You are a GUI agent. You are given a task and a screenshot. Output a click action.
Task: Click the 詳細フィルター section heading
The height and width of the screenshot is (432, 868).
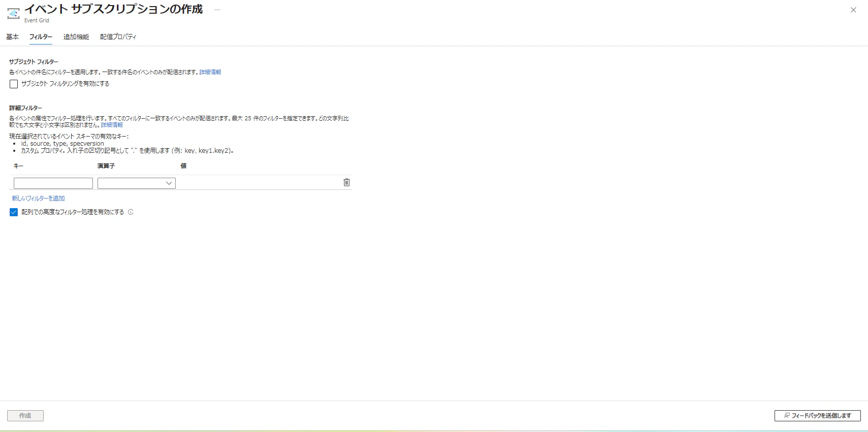click(25, 108)
